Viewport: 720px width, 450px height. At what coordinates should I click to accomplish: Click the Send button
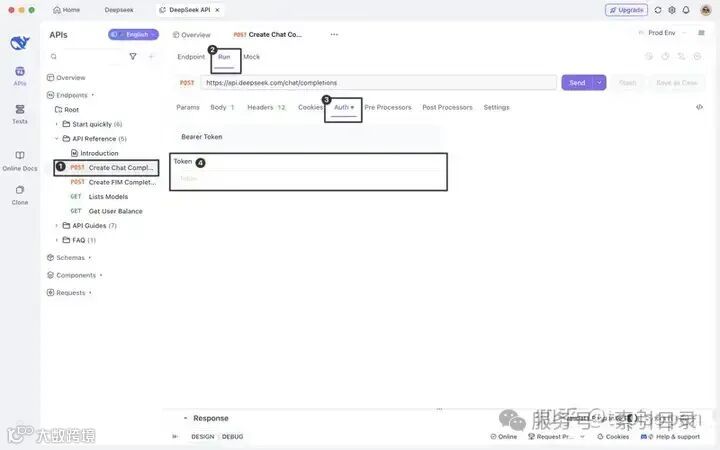pos(577,83)
